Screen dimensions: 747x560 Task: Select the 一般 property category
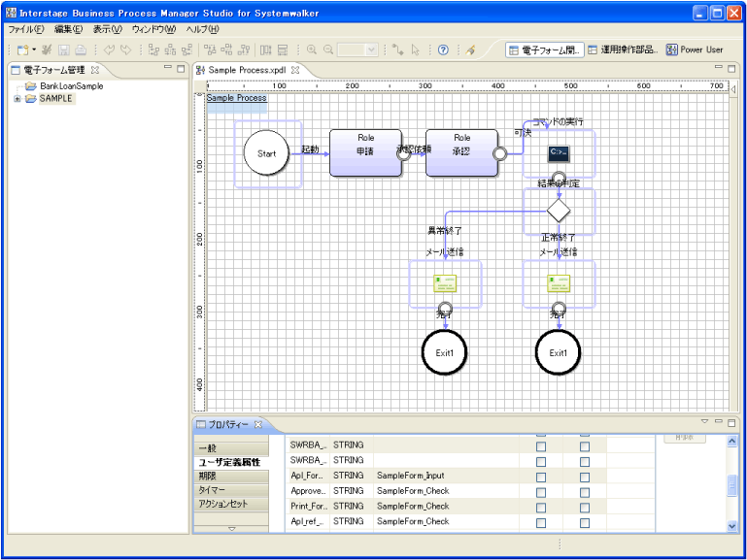click(x=231, y=448)
